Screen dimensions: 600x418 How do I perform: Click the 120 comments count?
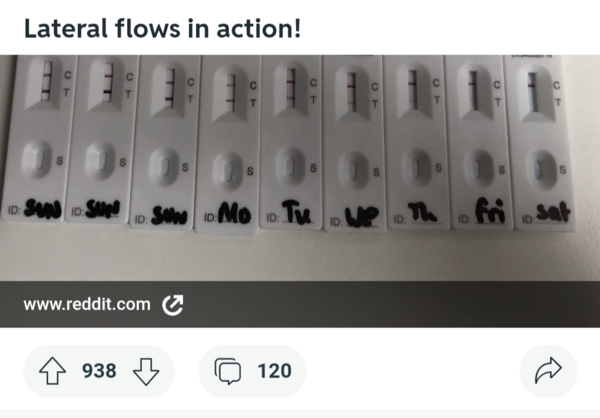coord(274,372)
